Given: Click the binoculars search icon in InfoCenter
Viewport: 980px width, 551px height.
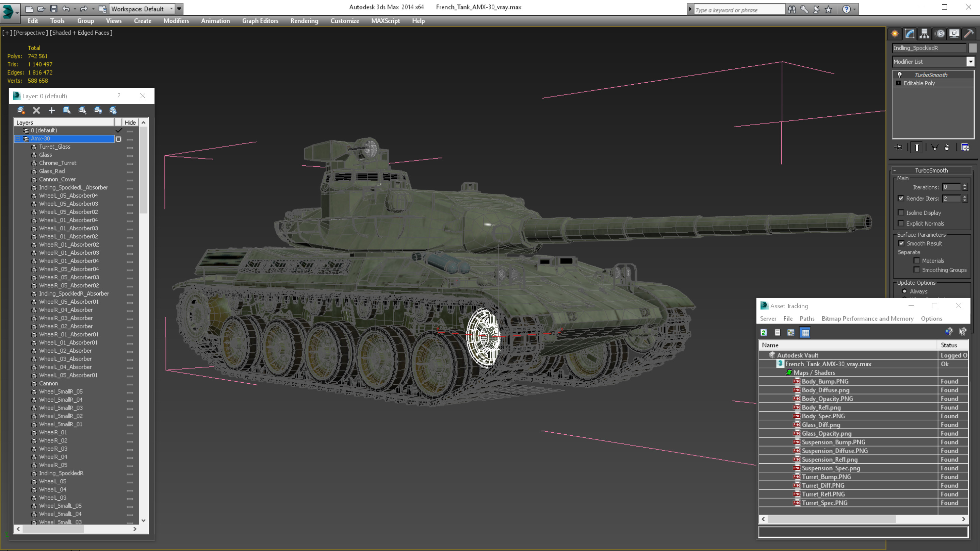Looking at the screenshot, I should (x=792, y=9).
